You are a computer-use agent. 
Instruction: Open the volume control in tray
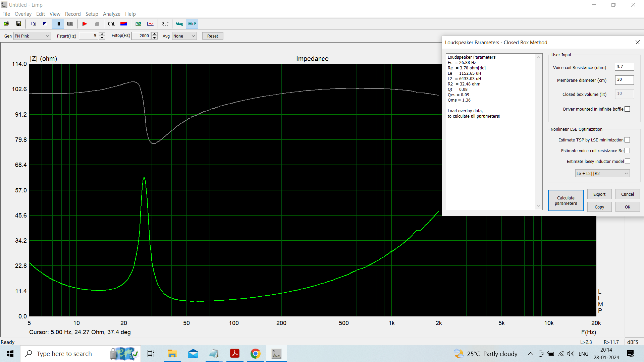571,354
